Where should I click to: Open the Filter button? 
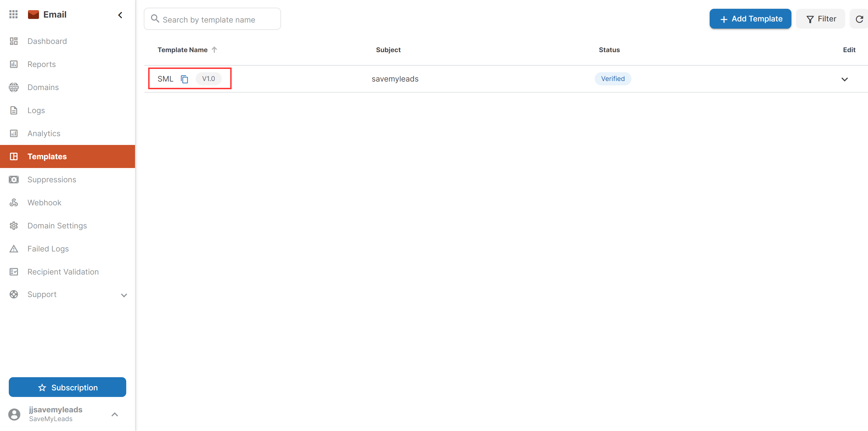pos(821,19)
